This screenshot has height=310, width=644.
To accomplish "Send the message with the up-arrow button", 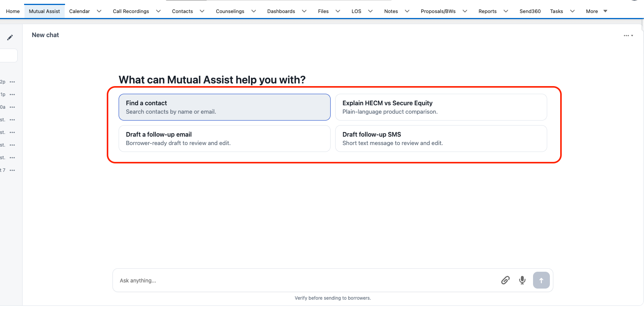I will point(541,280).
